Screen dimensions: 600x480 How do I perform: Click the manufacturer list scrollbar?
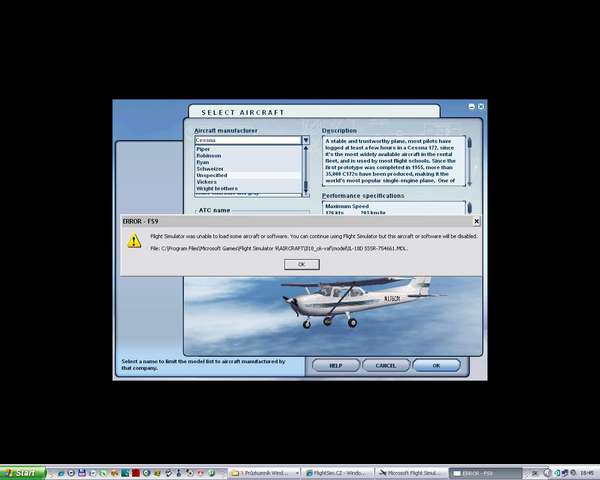point(306,168)
